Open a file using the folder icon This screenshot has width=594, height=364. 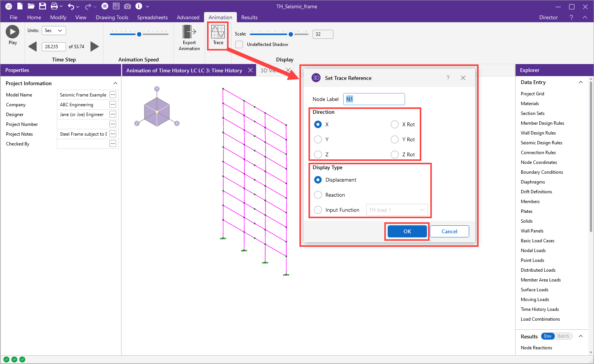31,6
